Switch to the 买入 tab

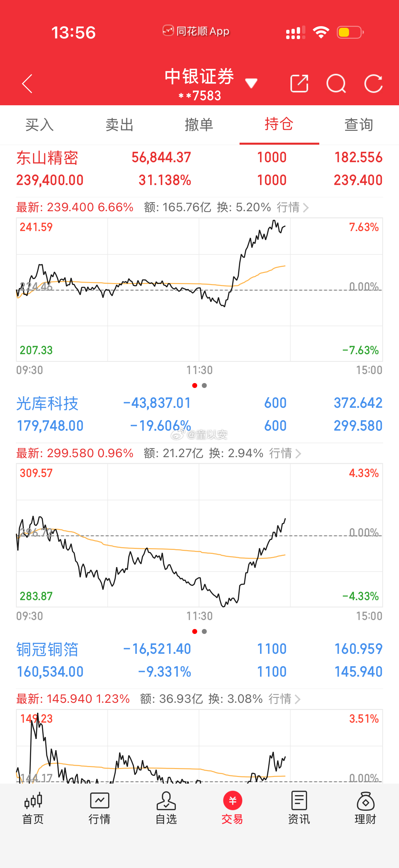tap(40, 125)
